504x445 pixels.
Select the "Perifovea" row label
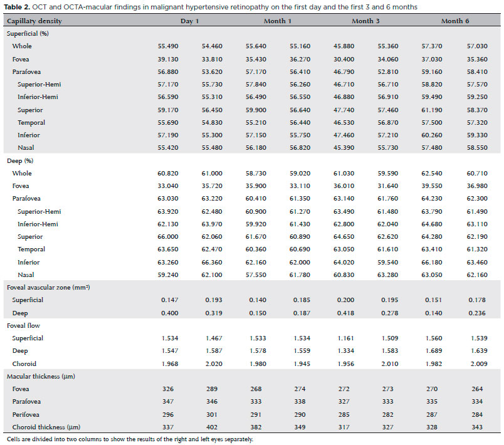[28, 414]
